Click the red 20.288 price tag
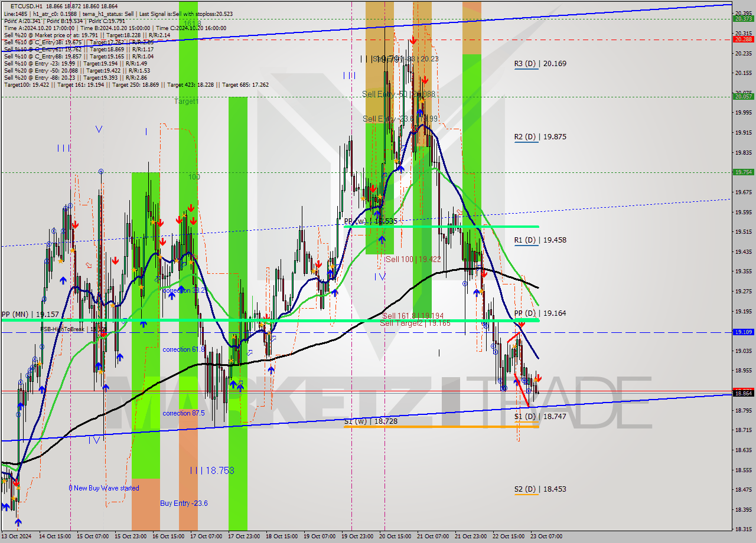Viewport: 756px width, 543px height. point(743,40)
